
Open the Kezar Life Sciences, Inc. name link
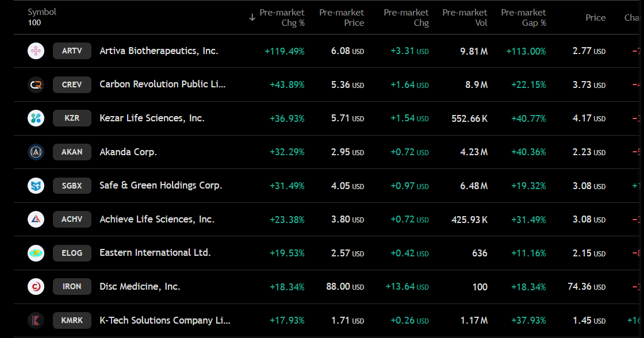coord(152,118)
